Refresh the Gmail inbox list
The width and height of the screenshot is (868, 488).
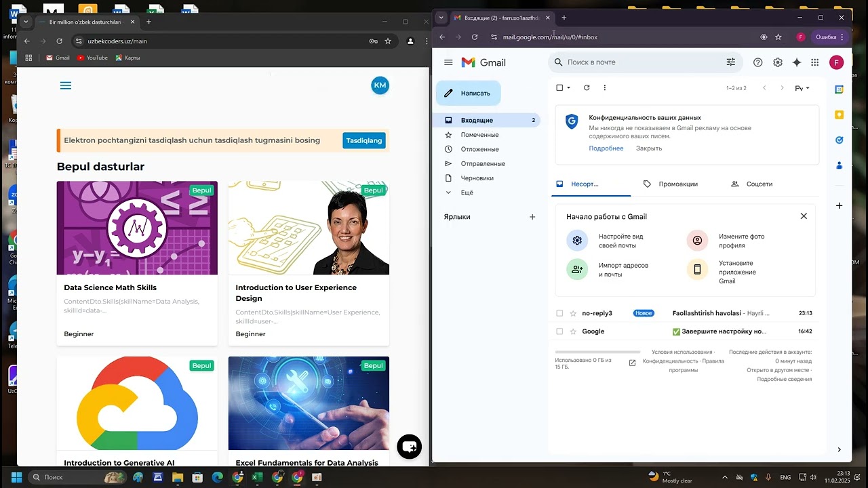coord(587,87)
